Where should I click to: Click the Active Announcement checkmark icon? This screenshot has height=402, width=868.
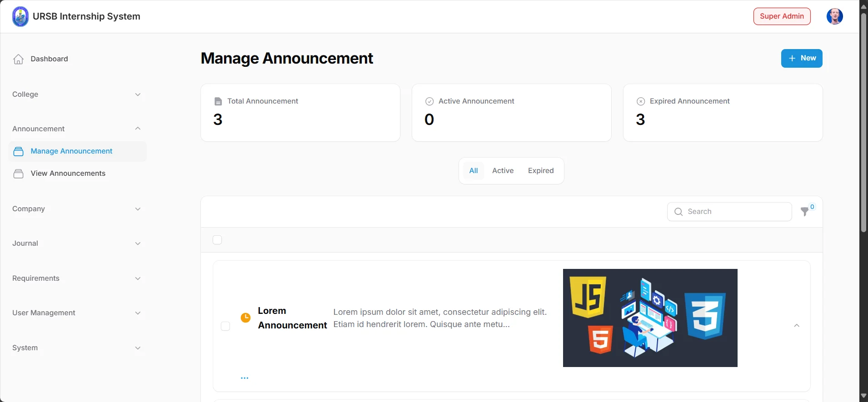click(x=429, y=101)
